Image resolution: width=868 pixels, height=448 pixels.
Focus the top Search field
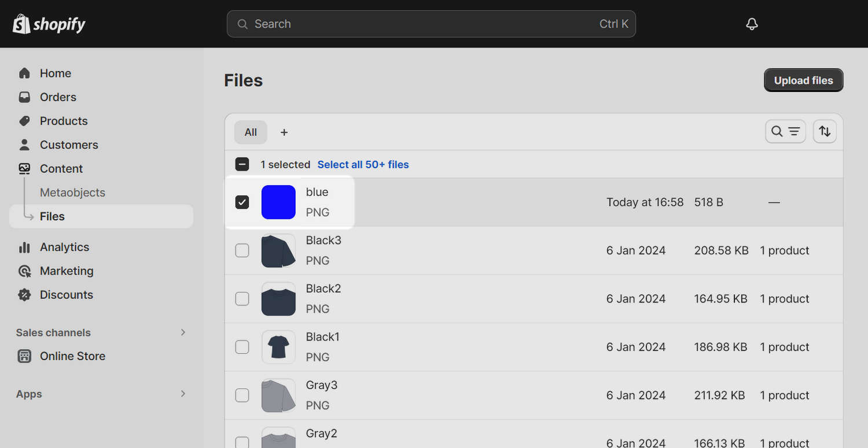click(431, 24)
